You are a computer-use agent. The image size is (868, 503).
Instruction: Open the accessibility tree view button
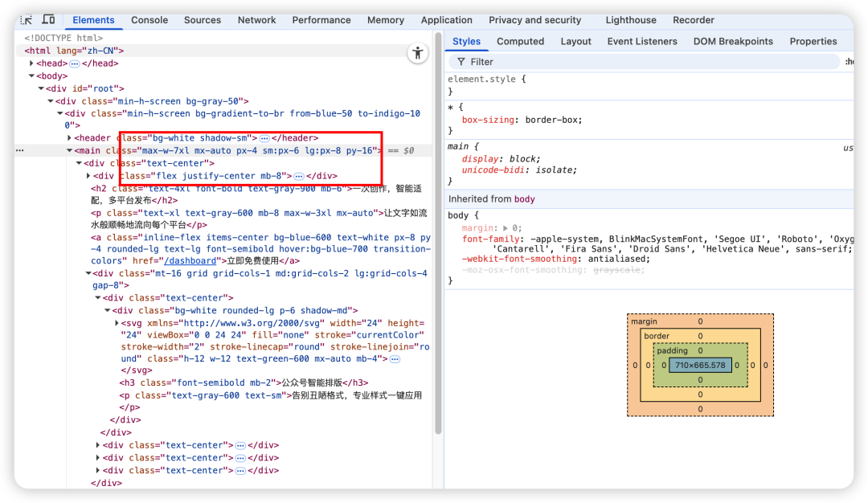(x=418, y=53)
